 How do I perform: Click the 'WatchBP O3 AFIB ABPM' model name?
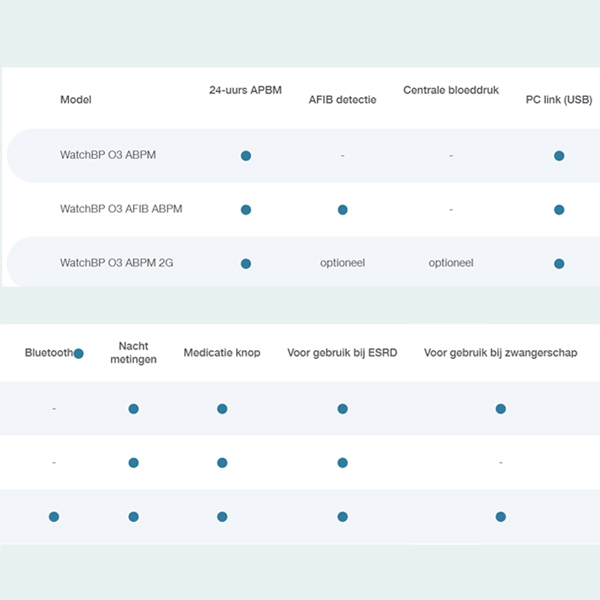121,209
